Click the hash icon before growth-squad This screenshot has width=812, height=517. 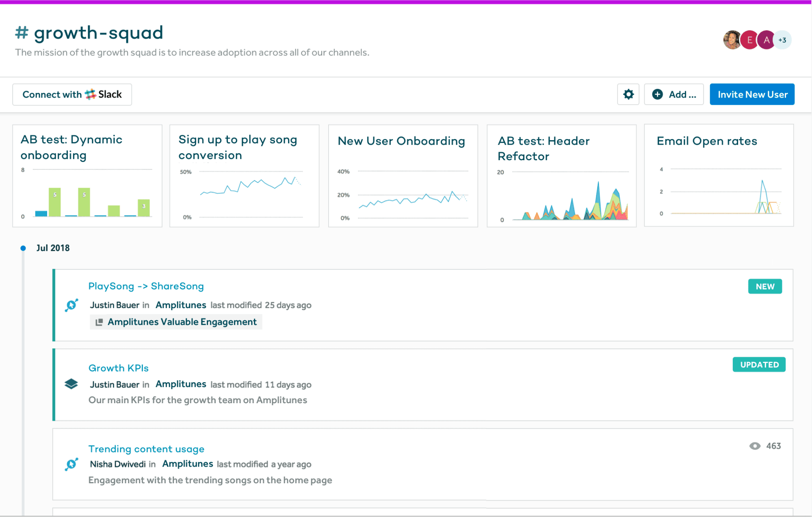tap(22, 33)
